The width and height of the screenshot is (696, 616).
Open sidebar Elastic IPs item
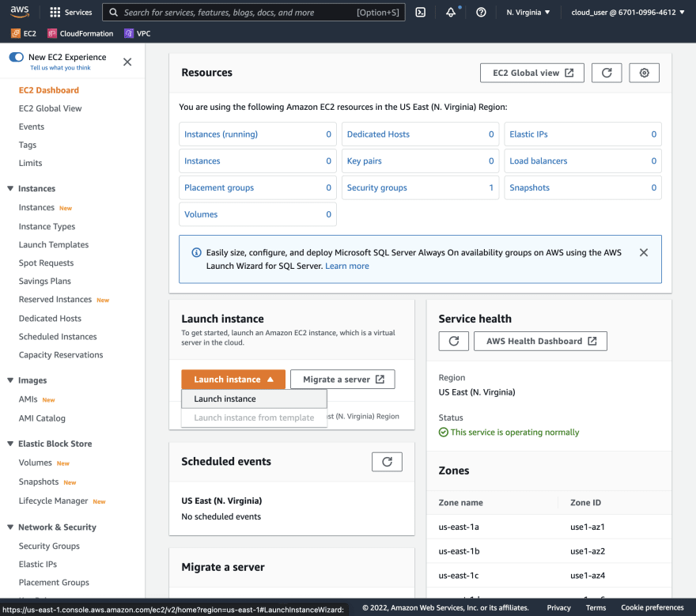pyautogui.click(x=38, y=564)
